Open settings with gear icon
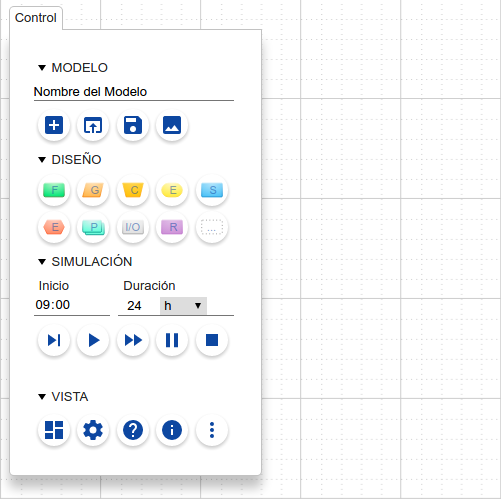501x499 pixels. click(93, 430)
